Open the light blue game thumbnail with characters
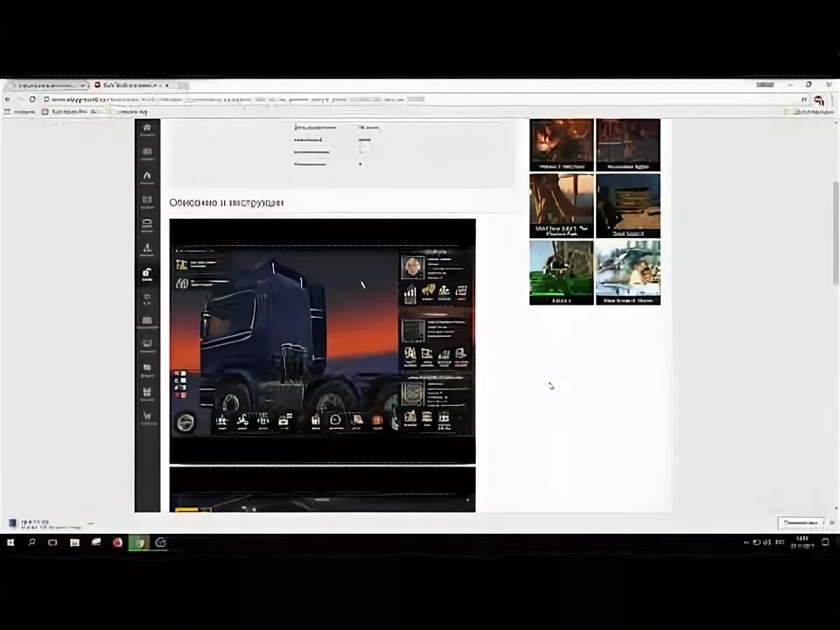Screen dimensions: 840x630 point(628,273)
